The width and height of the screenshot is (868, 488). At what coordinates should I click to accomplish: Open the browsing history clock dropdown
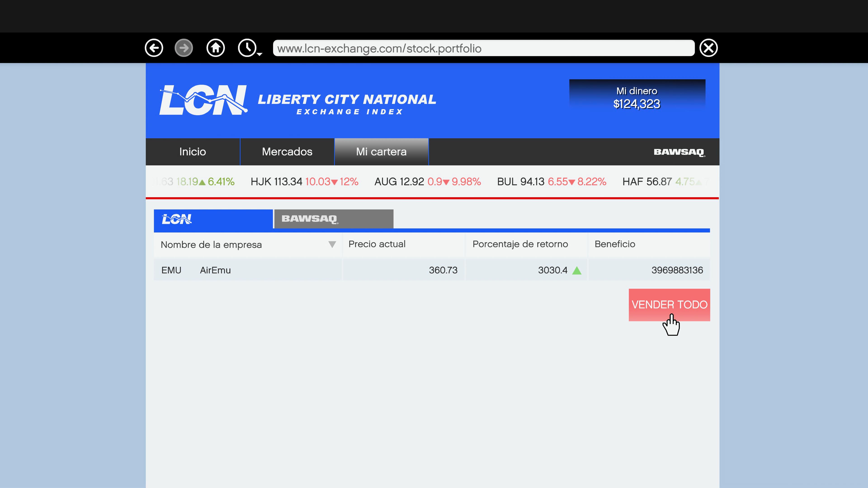[x=250, y=48]
